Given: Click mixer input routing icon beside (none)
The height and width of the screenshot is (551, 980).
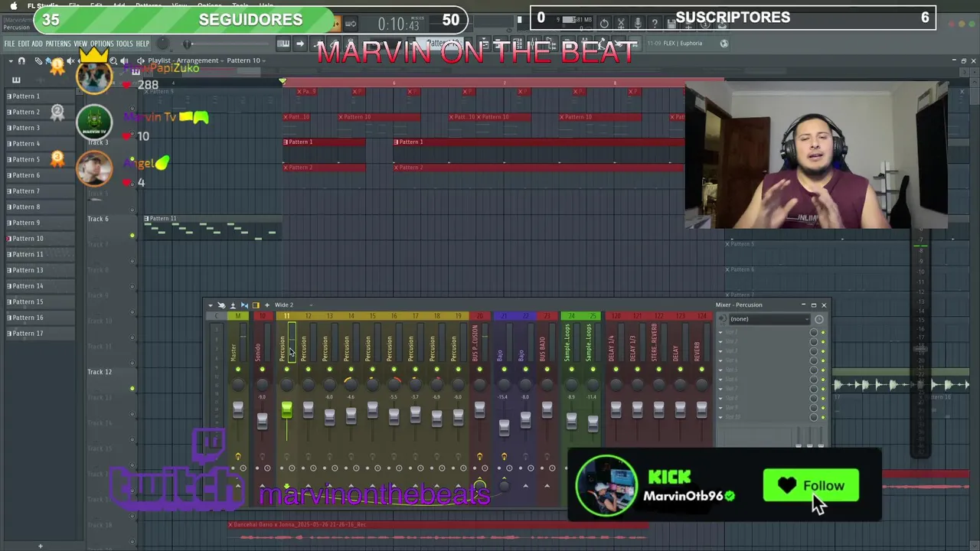Looking at the screenshot, I should [722, 319].
